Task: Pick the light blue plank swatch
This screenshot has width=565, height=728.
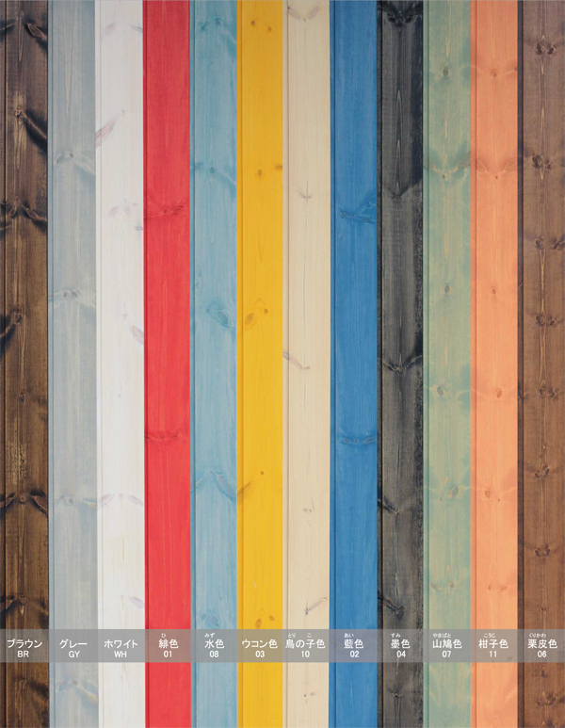Action: 214,311
